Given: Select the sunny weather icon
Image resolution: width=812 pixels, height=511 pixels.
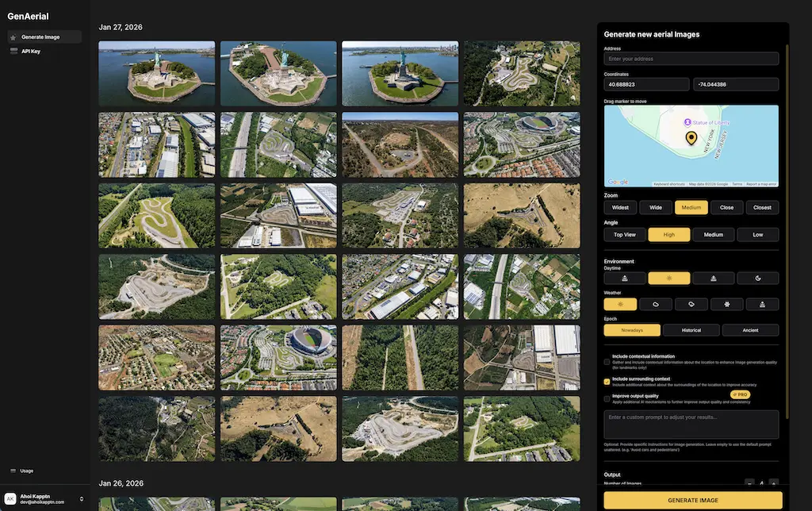Looking at the screenshot, I should tap(620, 304).
